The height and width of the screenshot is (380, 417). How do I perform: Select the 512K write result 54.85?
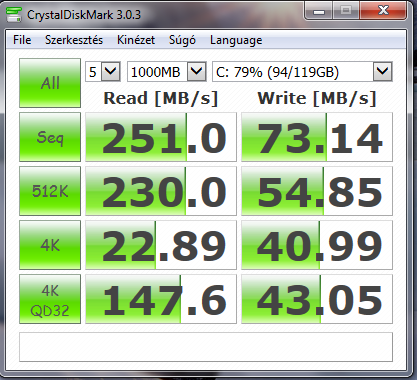(x=317, y=191)
